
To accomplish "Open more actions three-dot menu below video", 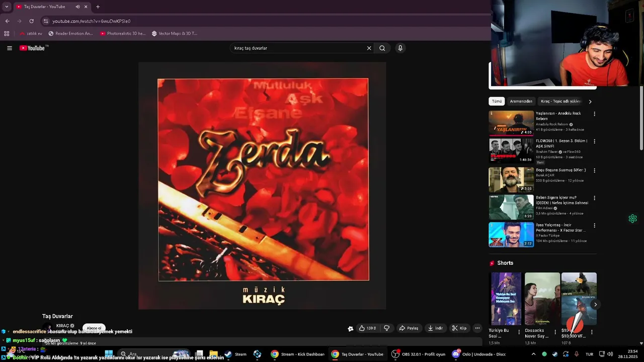I will pos(477,328).
